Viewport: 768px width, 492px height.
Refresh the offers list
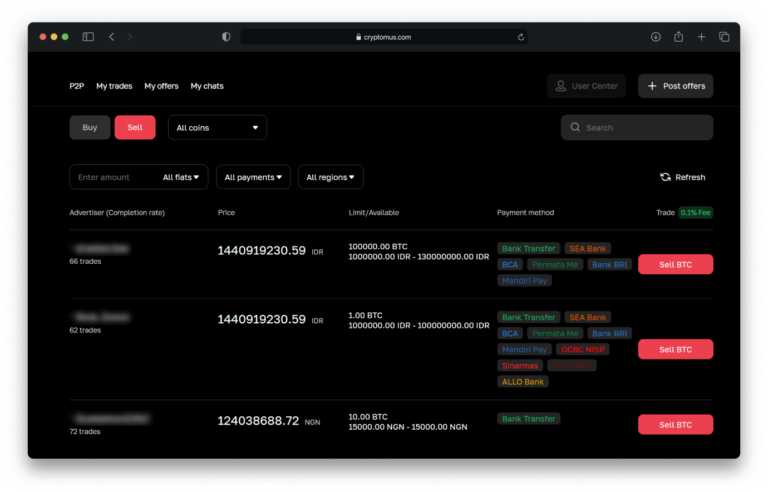click(682, 177)
